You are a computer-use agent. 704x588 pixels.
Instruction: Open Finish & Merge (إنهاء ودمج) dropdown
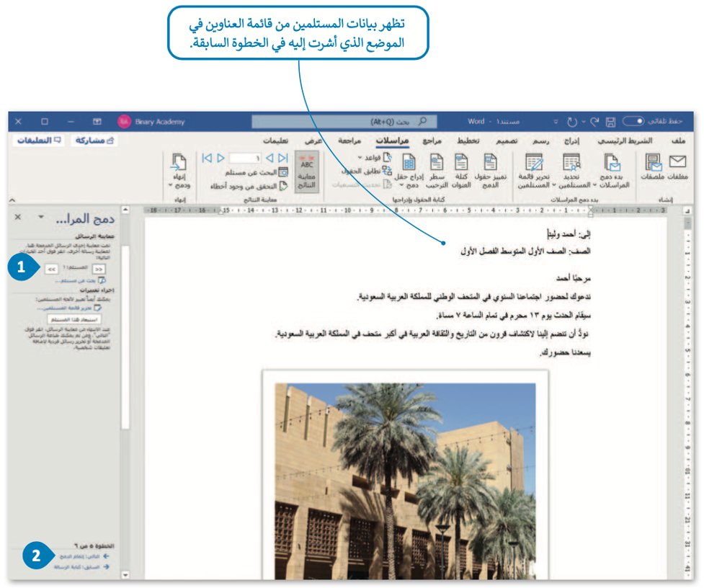[179, 171]
